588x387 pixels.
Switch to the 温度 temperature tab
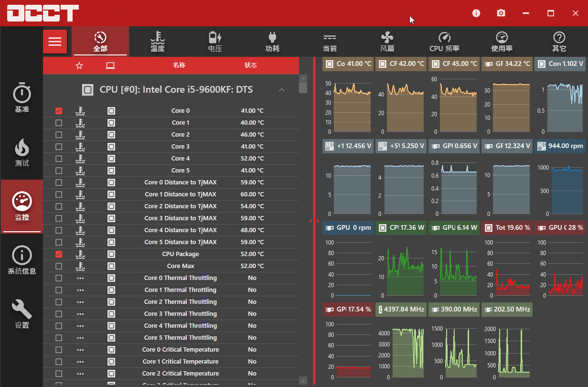click(158, 42)
